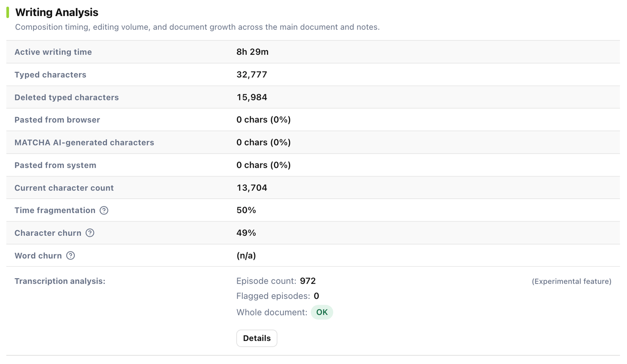627x364 pixels.
Task: Select the OK whole document badge
Action: tap(322, 313)
